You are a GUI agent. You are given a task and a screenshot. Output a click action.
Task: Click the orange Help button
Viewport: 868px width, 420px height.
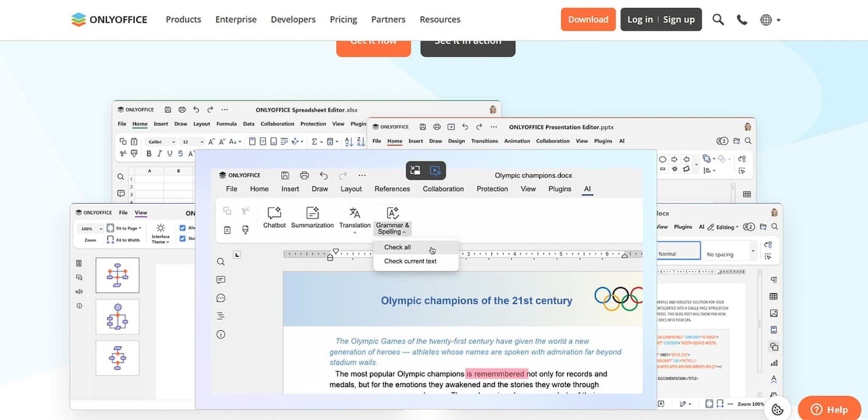pyautogui.click(x=830, y=409)
